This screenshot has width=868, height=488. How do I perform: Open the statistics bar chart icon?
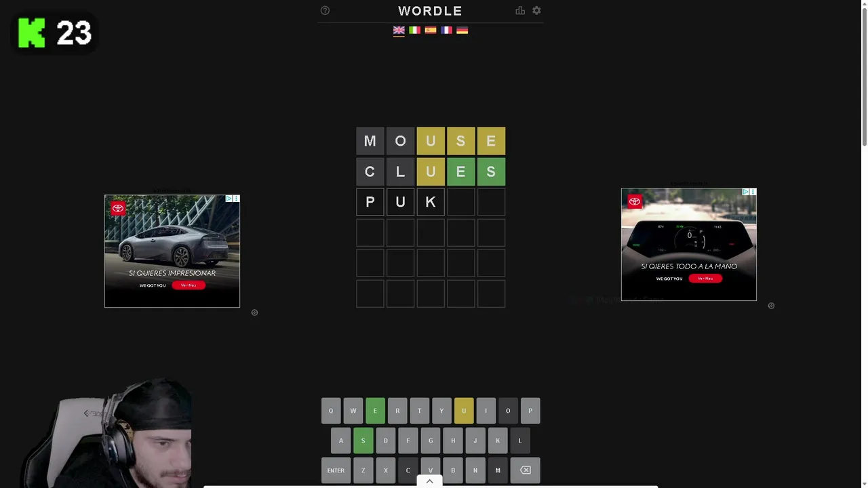(520, 10)
